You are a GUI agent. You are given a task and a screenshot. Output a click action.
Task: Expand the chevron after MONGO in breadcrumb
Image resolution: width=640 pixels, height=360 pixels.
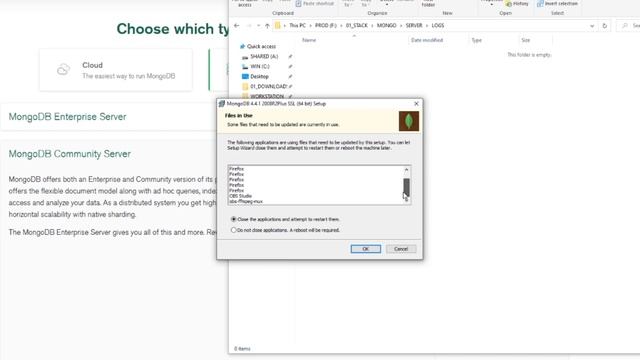[401, 25]
